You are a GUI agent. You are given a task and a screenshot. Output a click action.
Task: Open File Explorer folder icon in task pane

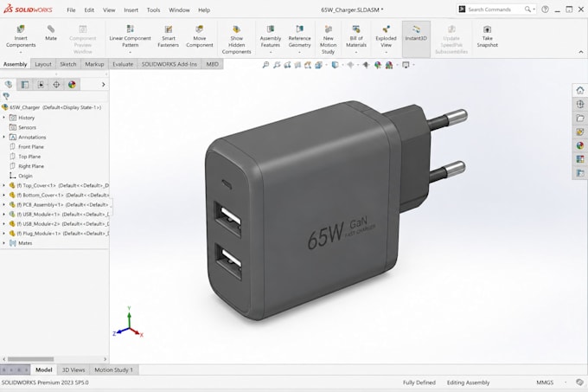579,119
